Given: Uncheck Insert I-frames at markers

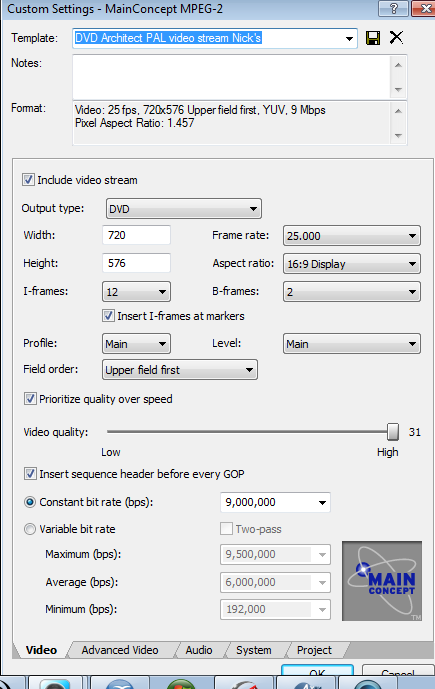Looking at the screenshot, I should tap(108, 315).
